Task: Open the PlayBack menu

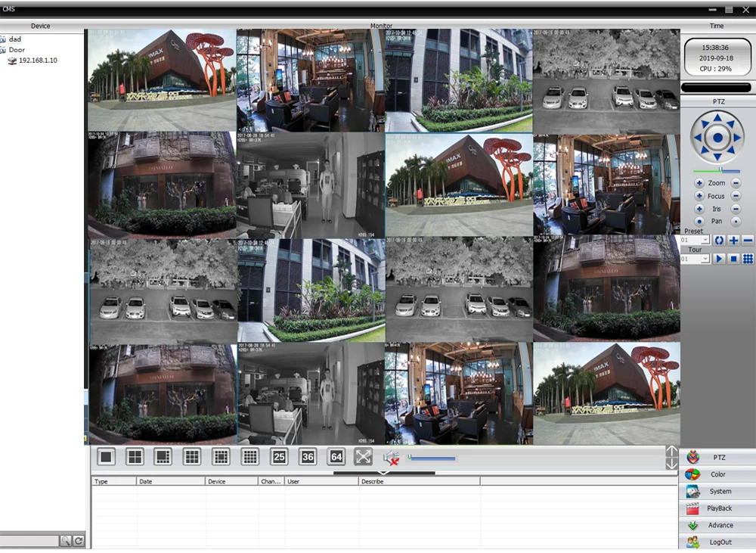Action: click(x=717, y=508)
